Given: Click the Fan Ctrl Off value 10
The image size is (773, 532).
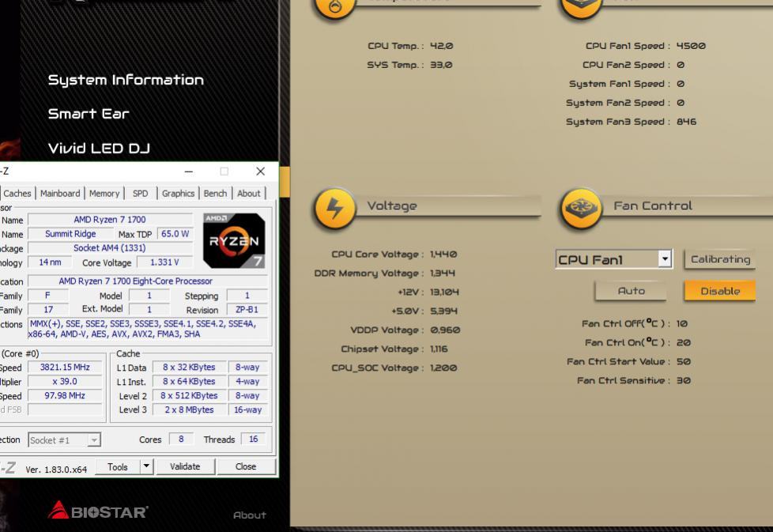Looking at the screenshot, I should click(x=682, y=324).
